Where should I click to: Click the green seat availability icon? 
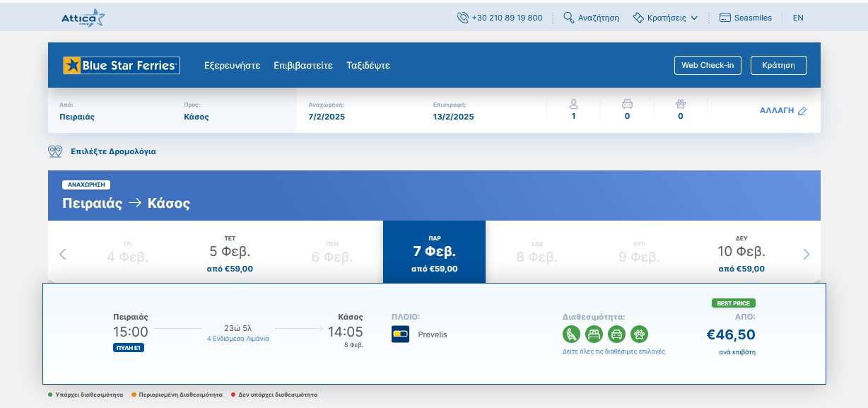coord(571,334)
